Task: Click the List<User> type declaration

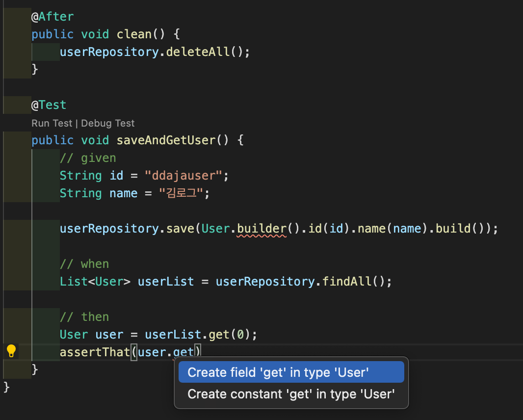Action: tap(95, 282)
